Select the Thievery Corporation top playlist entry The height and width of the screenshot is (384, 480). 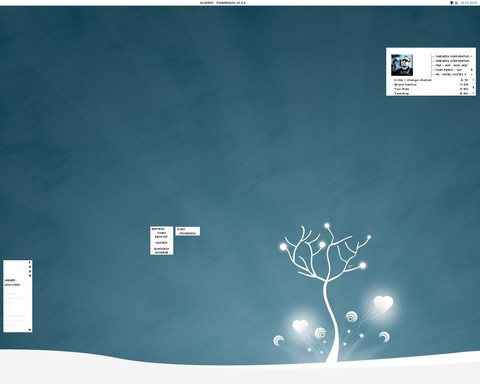click(x=453, y=56)
